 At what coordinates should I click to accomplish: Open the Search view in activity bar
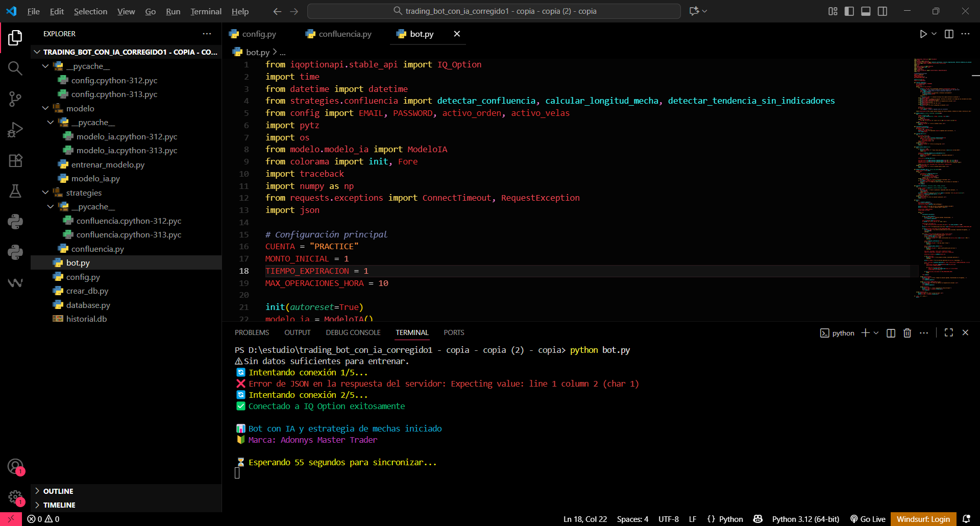[15, 68]
